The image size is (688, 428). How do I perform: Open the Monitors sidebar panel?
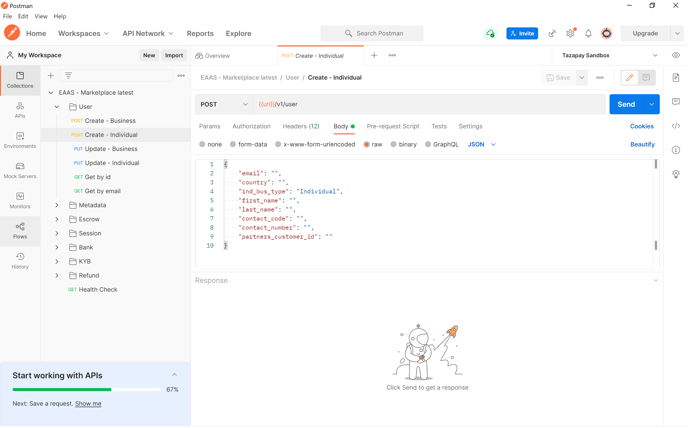click(20, 200)
